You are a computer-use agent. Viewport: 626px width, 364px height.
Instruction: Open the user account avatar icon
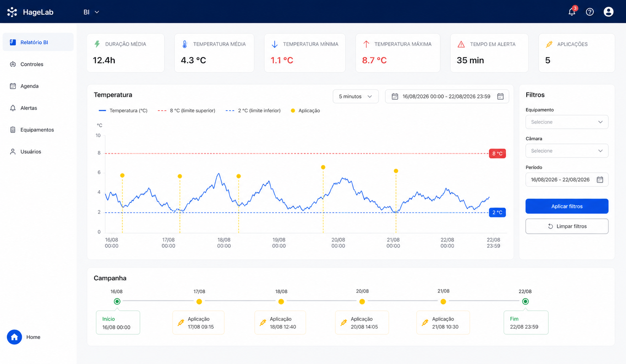pos(608,12)
